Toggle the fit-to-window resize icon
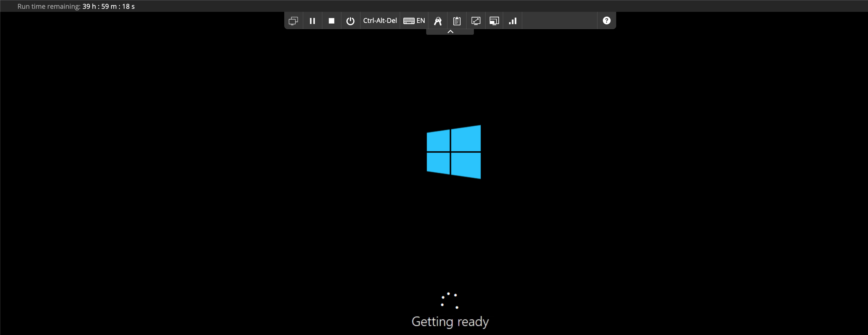This screenshot has height=335, width=868. click(x=476, y=21)
